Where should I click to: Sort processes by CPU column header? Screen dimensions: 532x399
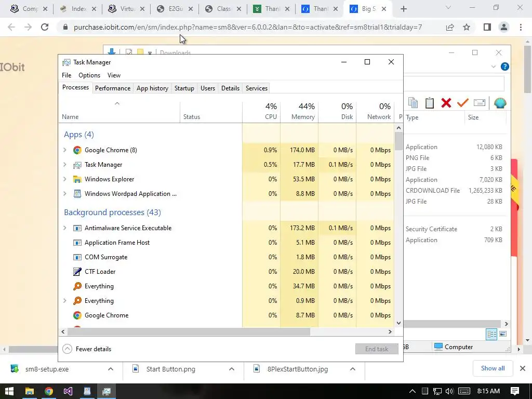click(x=262, y=112)
